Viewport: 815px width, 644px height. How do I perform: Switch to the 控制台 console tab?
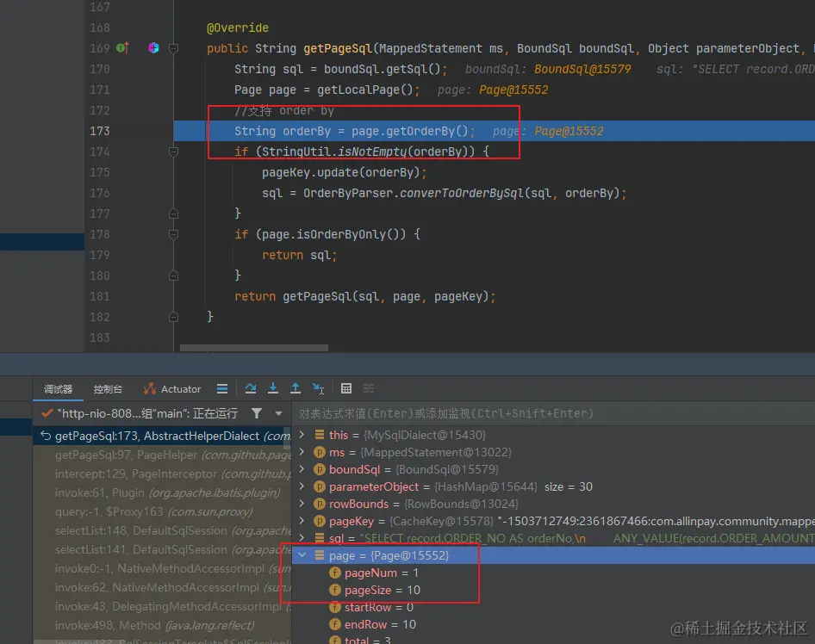[108, 389]
